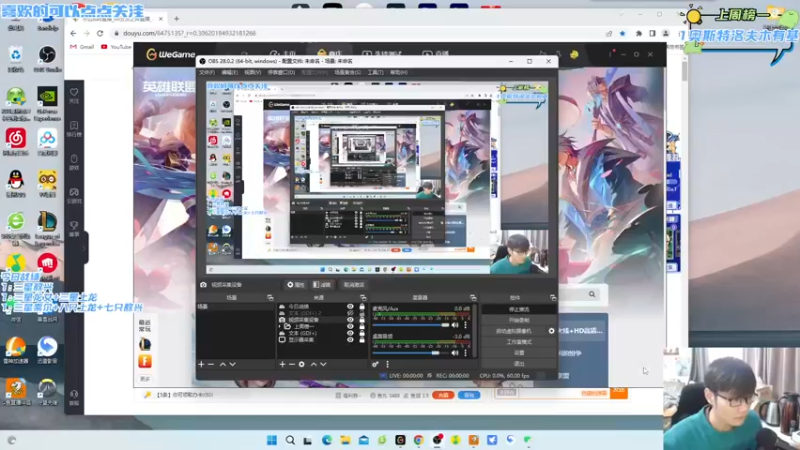Click the Chrome address bar showing douyu.com
This screenshot has height=450, width=800.
[x=357, y=33]
